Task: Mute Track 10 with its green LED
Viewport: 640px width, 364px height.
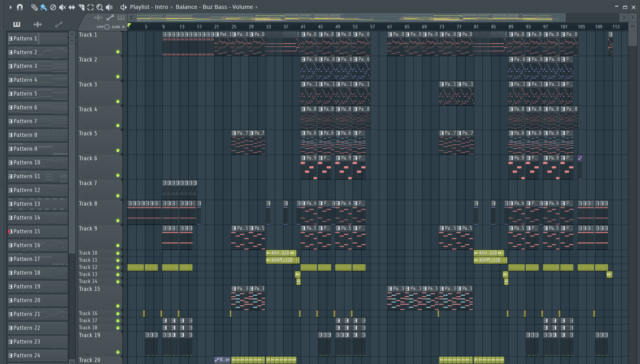Action: point(118,253)
